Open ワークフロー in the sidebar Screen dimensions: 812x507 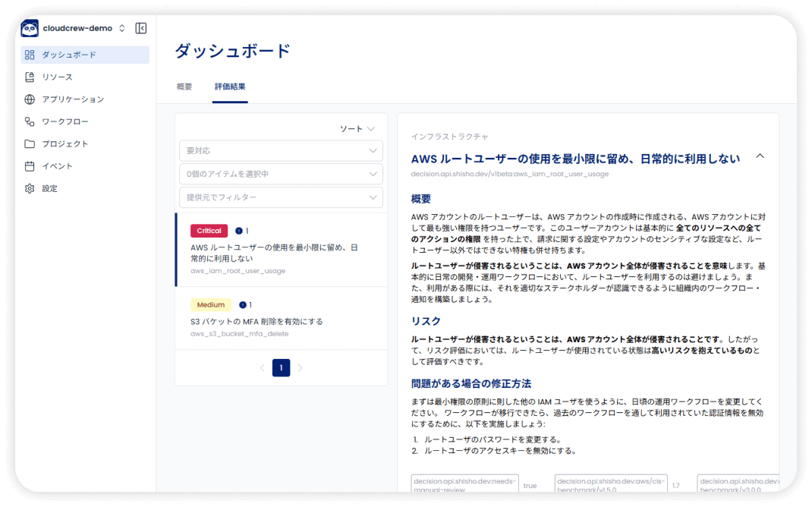click(85, 121)
